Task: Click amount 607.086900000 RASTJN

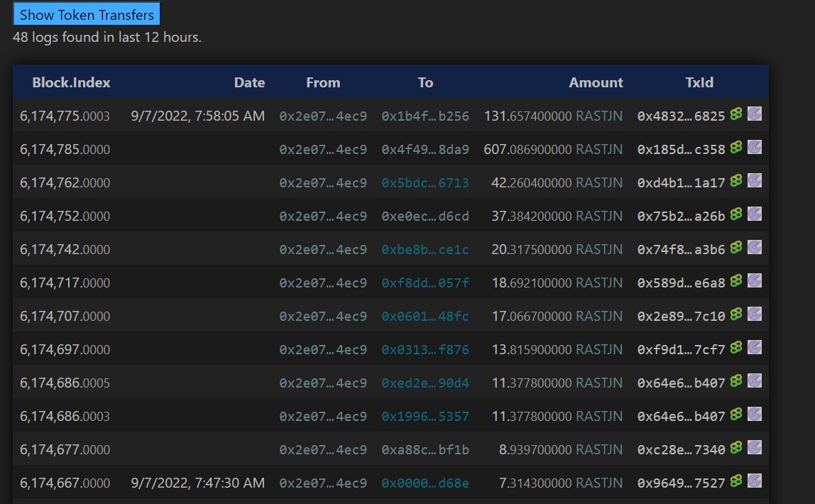Action: tap(553, 149)
